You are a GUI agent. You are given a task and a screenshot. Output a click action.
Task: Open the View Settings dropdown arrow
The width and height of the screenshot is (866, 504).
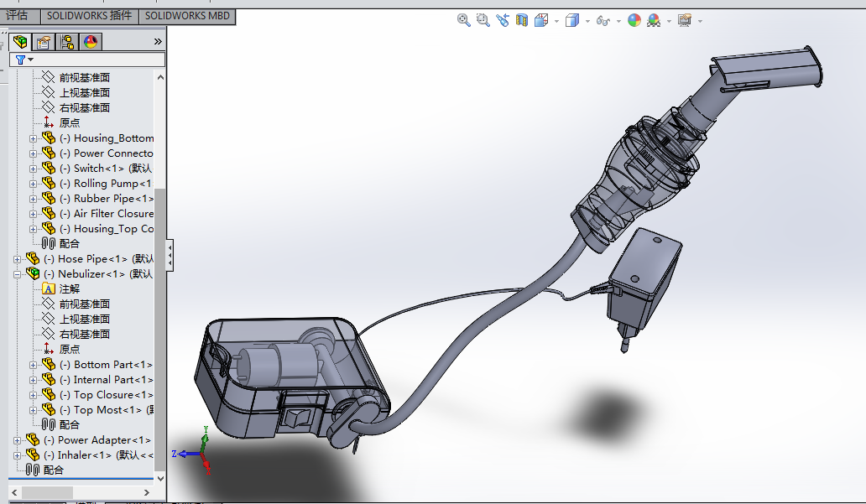[700, 22]
